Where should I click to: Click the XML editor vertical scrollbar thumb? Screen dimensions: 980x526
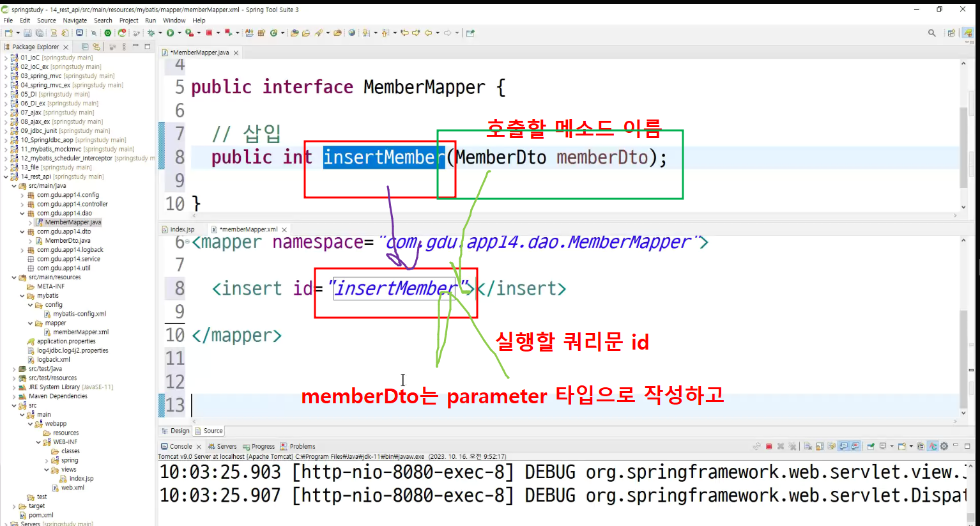tap(964, 358)
